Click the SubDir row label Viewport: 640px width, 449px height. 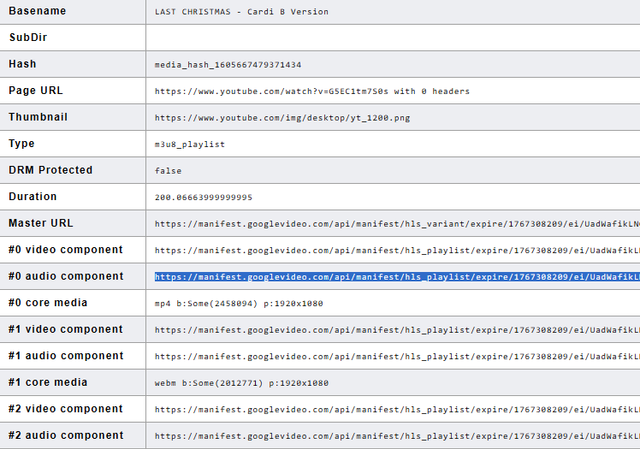point(28,38)
